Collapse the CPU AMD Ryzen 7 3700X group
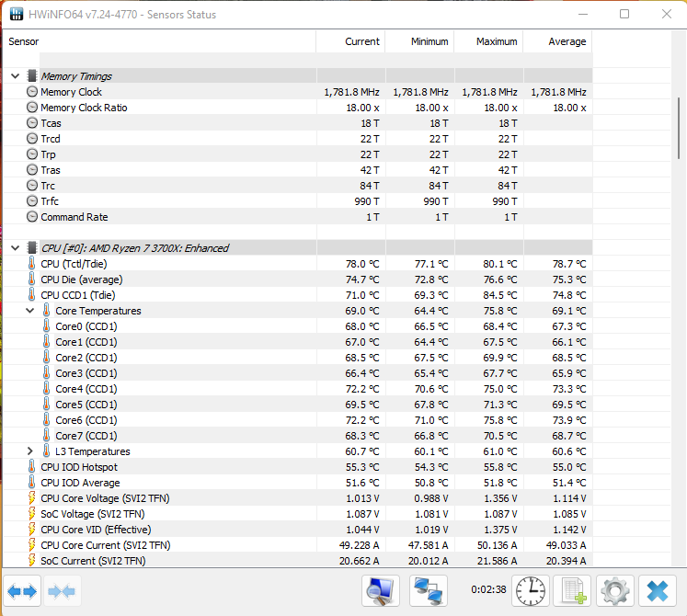 point(16,248)
